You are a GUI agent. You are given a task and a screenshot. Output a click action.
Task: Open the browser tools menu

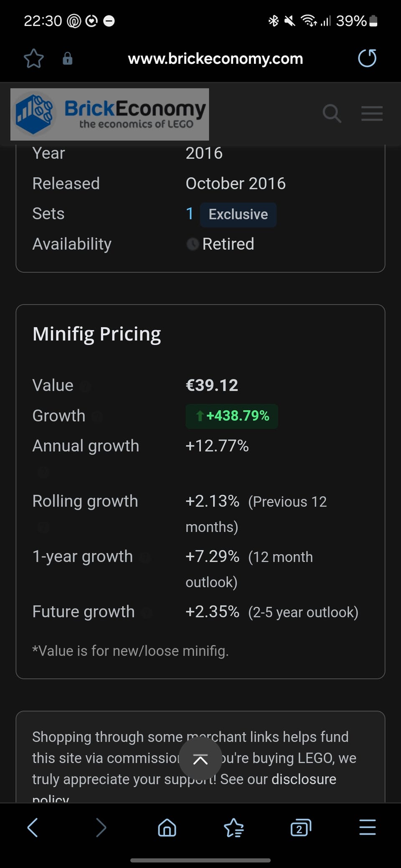[x=368, y=827]
